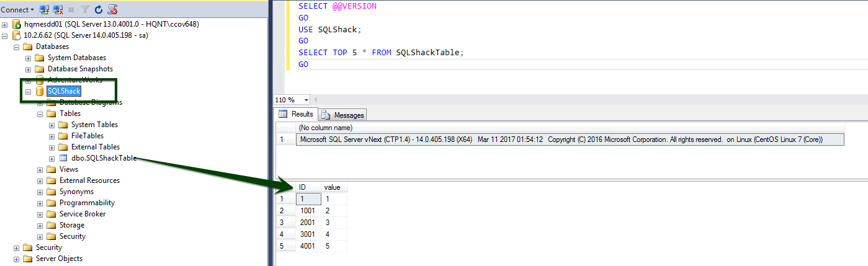Expand the External Resources folder
Screen dimensions: 868x266
(x=40, y=180)
